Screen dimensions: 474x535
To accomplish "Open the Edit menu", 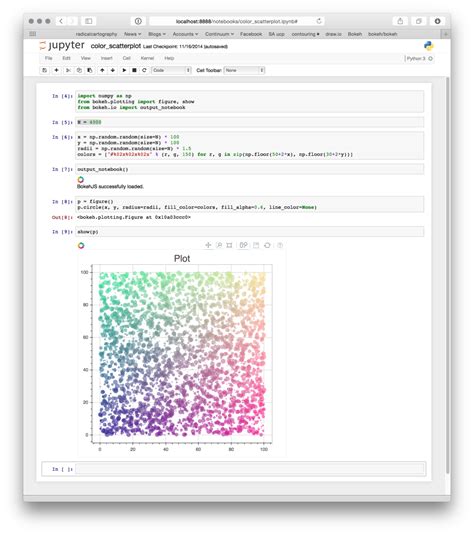I will (x=67, y=58).
